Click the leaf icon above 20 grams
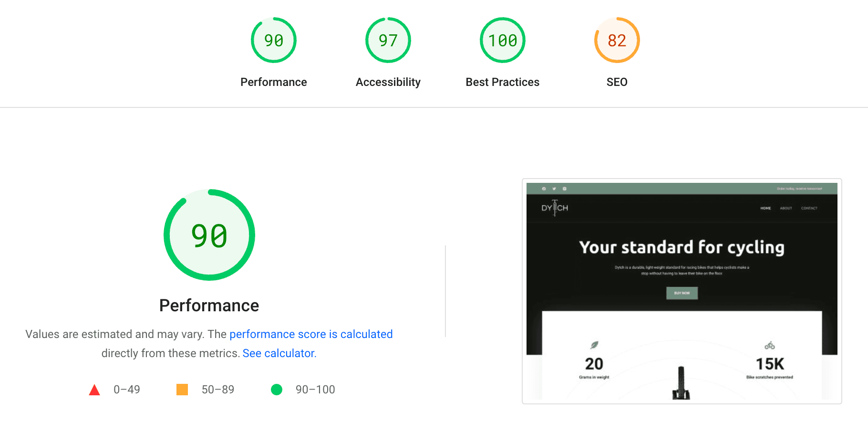 tap(594, 345)
